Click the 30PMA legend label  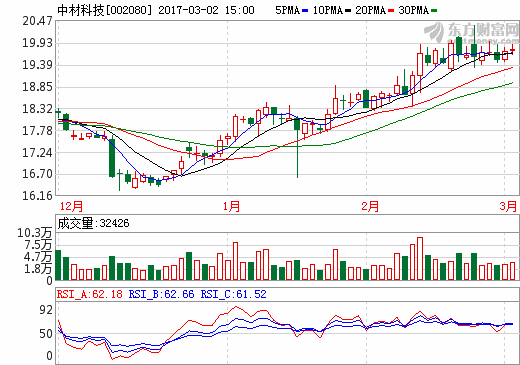point(414,10)
